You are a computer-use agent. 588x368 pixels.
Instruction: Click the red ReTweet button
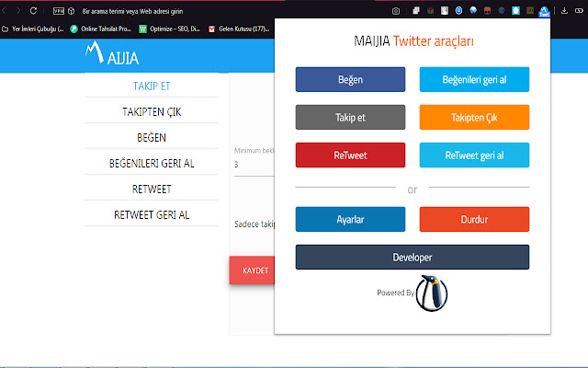click(350, 155)
